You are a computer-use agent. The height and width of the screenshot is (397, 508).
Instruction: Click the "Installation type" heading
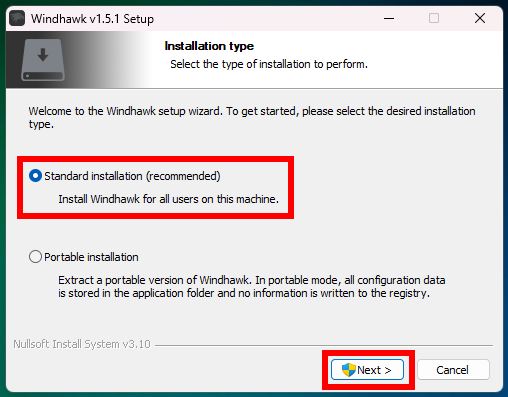coord(209,46)
